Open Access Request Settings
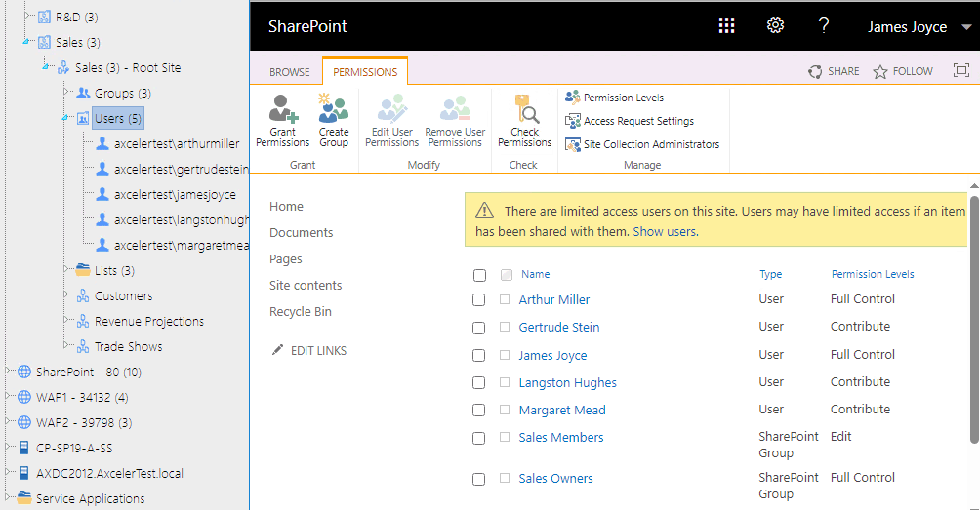The image size is (980, 510). (x=638, y=121)
